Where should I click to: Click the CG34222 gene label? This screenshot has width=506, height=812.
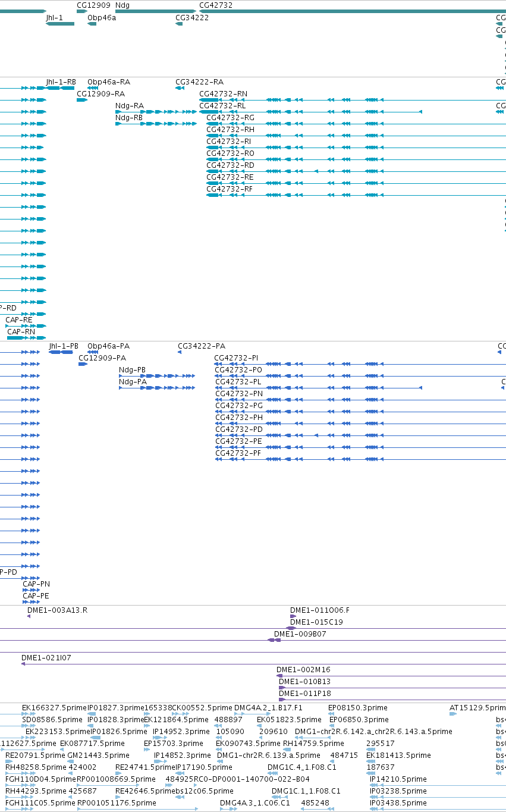[192, 18]
